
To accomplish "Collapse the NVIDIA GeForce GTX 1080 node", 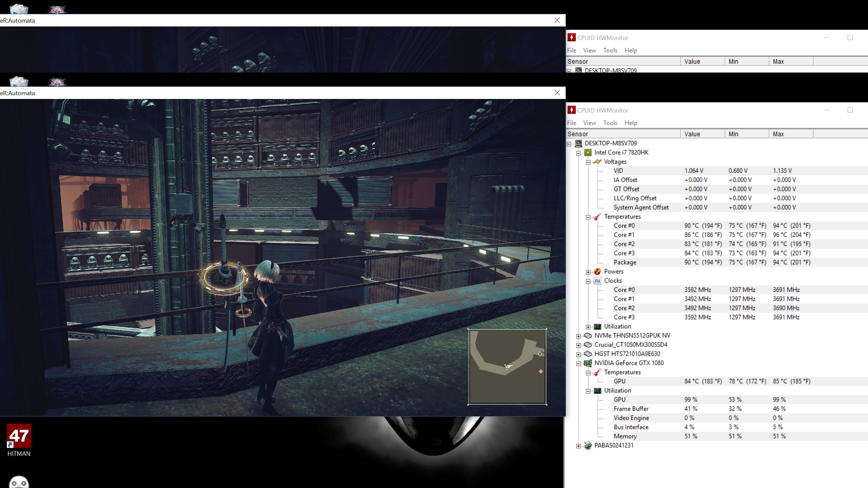I will click(578, 363).
